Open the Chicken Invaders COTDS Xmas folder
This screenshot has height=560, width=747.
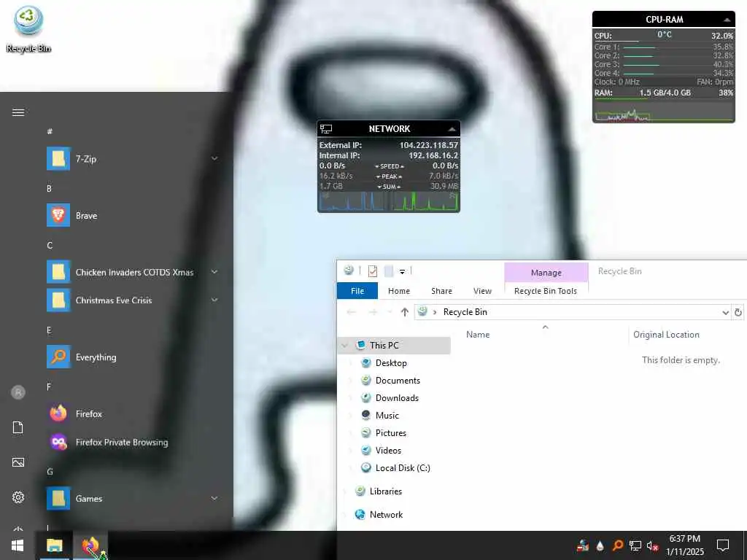[x=133, y=272]
